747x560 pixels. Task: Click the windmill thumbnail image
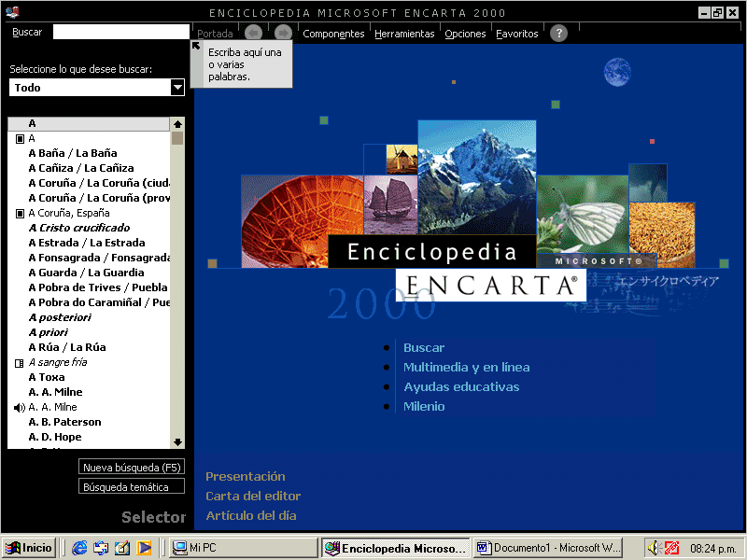(x=402, y=160)
